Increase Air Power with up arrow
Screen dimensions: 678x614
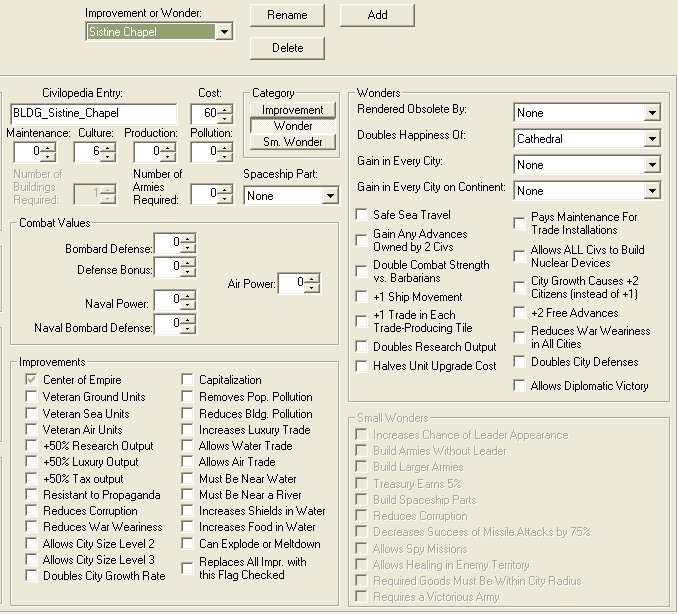point(310,279)
